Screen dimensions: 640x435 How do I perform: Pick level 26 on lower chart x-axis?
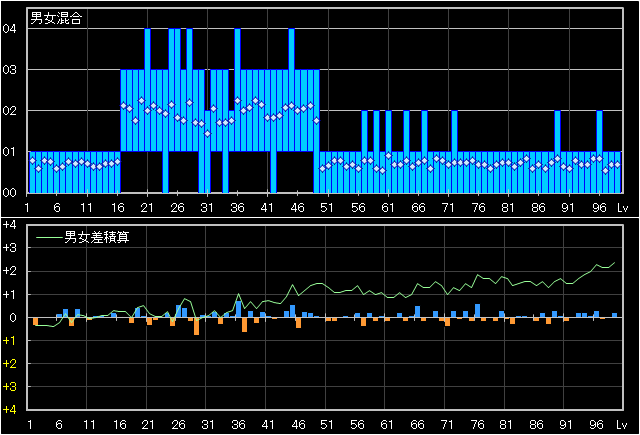pos(178,425)
